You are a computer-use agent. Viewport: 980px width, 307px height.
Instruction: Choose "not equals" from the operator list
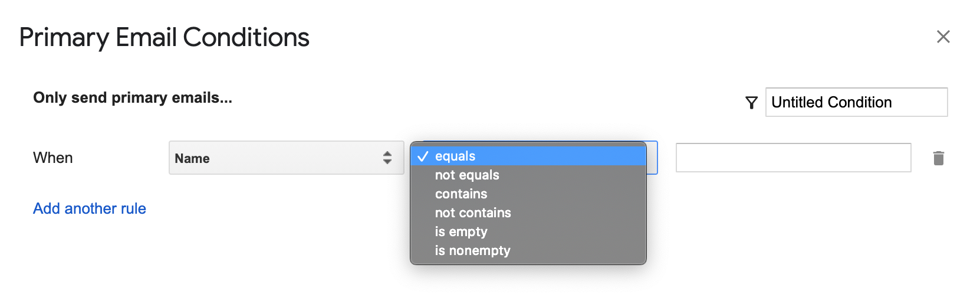click(467, 175)
